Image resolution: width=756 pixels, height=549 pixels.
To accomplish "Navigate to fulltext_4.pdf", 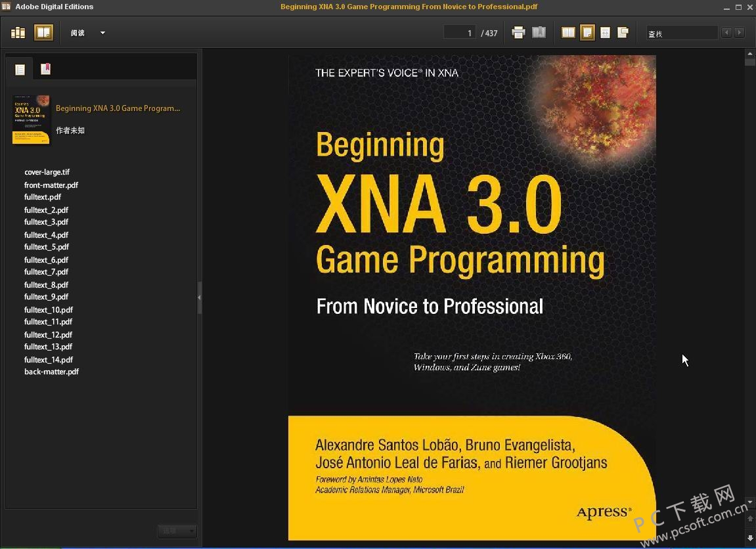I will click(x=46, y=235).
